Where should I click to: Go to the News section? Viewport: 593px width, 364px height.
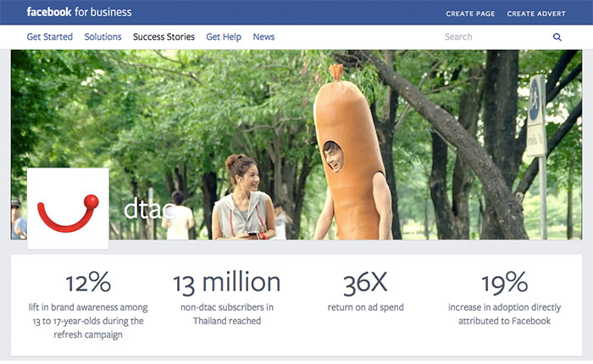[x=263, y=36]
